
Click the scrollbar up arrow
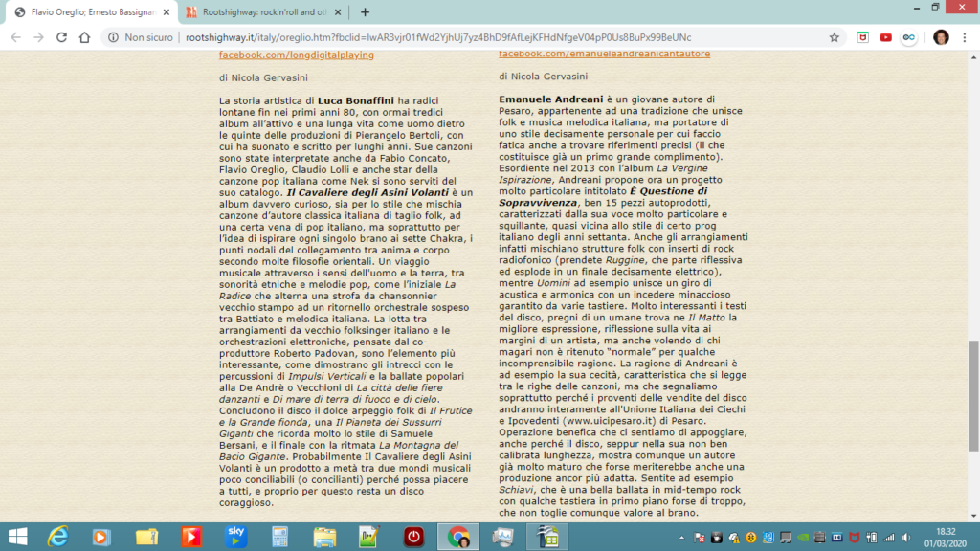pyautogui.click(x=973, y=57)
